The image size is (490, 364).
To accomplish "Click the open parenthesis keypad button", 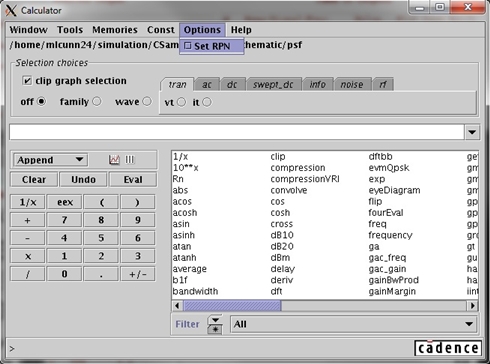I will pos(101,202).
